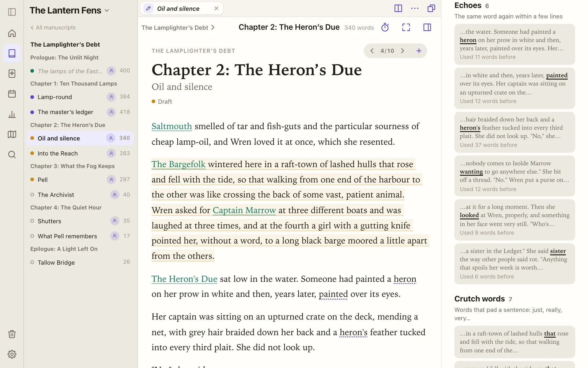Follow The Bargefolk link
Viewport: 588px width, 368px height.
pyautogui.click(x=179, y=164)
